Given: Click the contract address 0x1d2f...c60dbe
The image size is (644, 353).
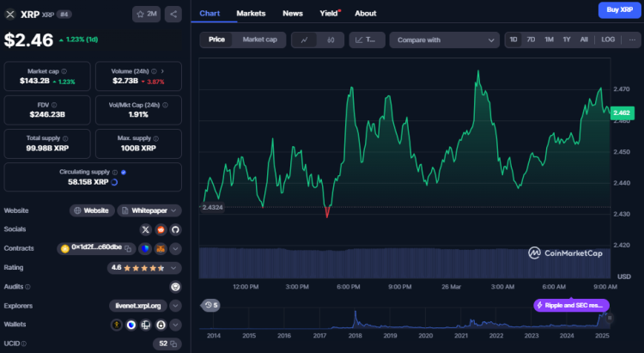Looking at the screenshot, I should (96, 247).
